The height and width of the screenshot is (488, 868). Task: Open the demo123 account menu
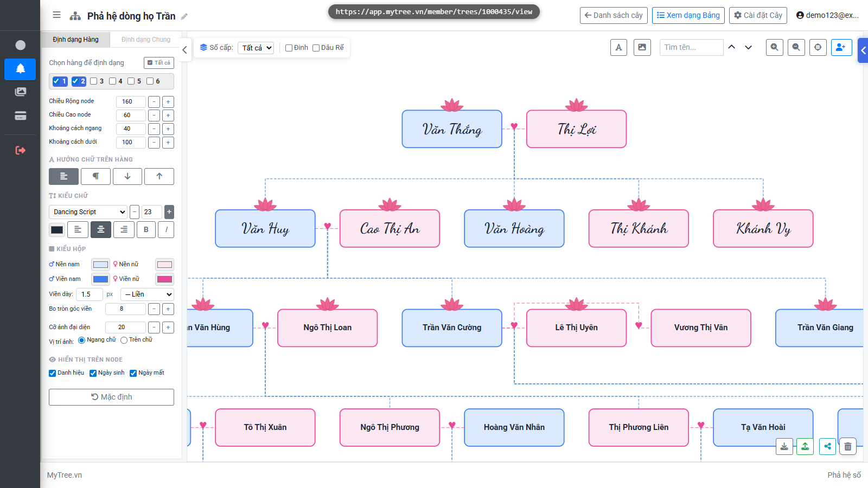click(x=827, y=15)
